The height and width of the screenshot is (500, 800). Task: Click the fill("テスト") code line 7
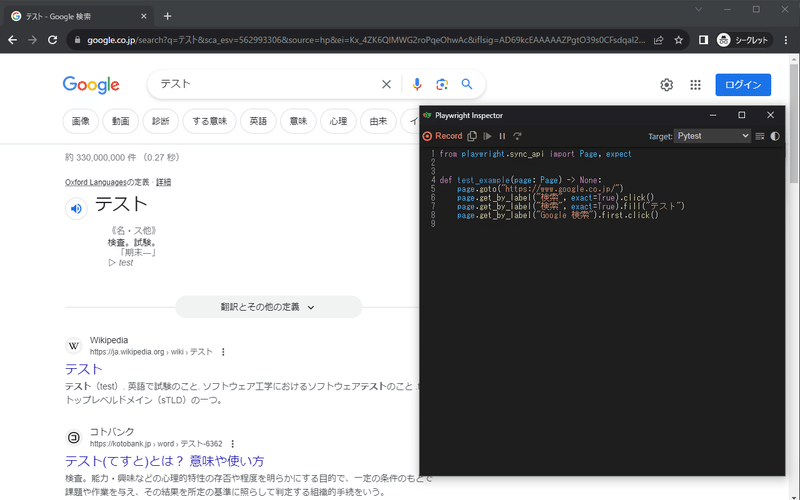pyautogui.click(x=570, y=207)
